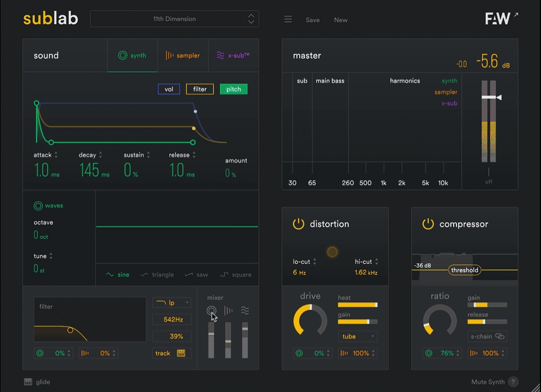Click the compressor release slider
Image resolution: width=541 pixels, height=392 pixels.
click(487, 322)
